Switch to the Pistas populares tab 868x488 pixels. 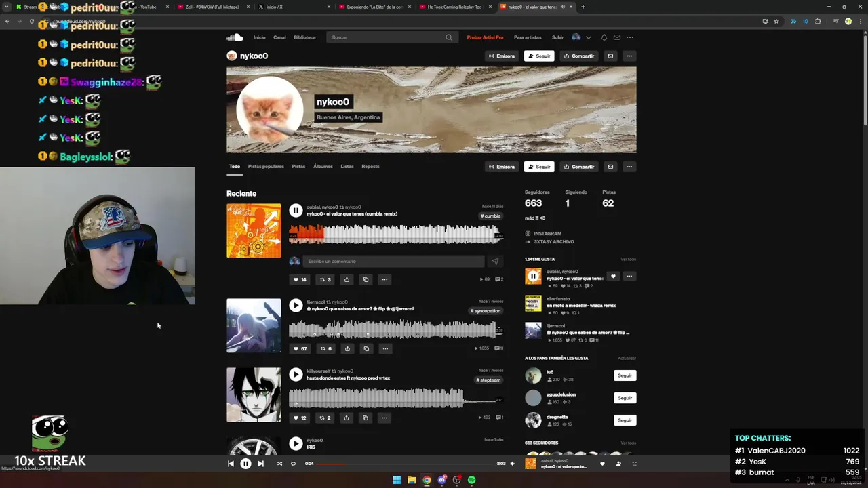pos(266,167)
